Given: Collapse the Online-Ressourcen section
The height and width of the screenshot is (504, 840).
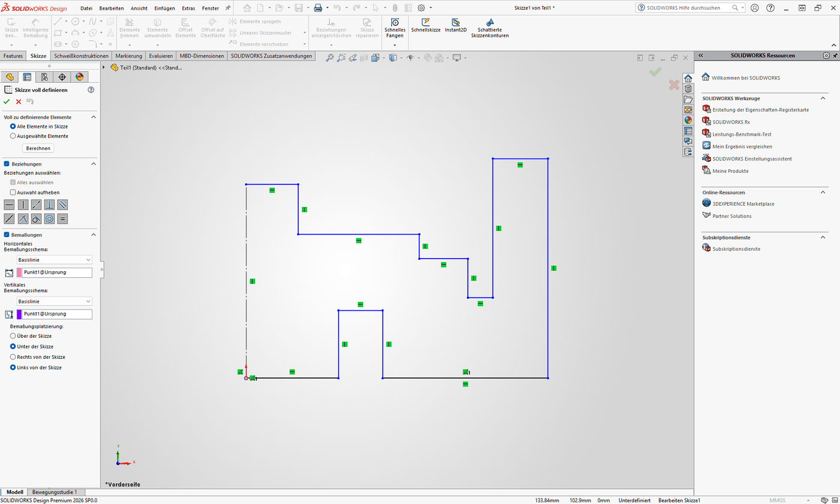Looking at the screenshot, I should pos(823,193).
